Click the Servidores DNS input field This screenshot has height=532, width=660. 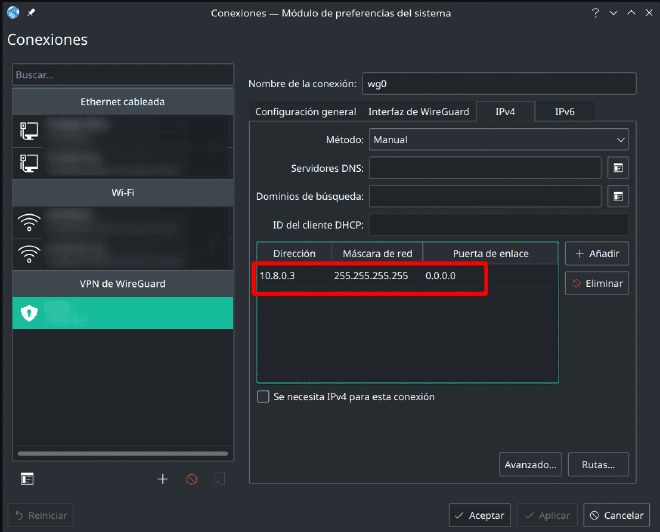point(485,168)
